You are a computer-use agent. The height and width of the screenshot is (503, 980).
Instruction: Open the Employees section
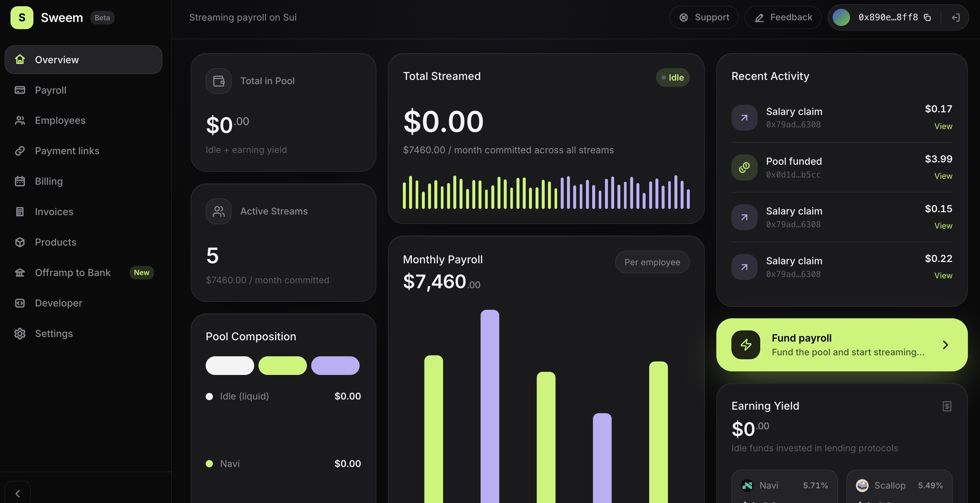click(x=83, y=121)
